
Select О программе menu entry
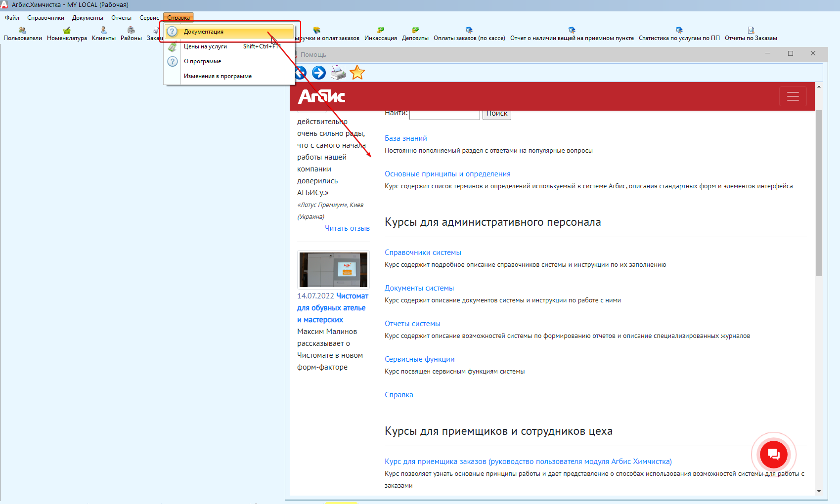click(x=230, y=61)
